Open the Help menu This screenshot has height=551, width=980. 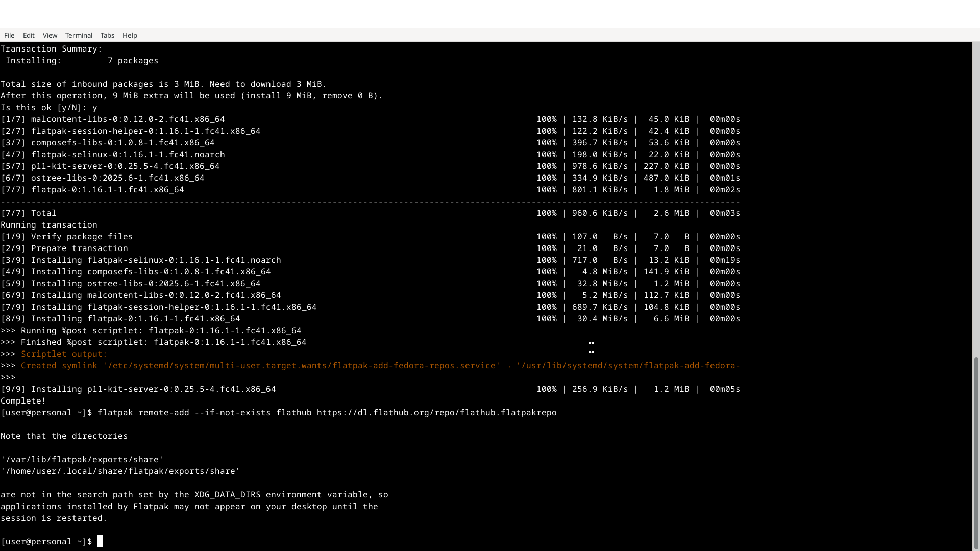point(130,35)
